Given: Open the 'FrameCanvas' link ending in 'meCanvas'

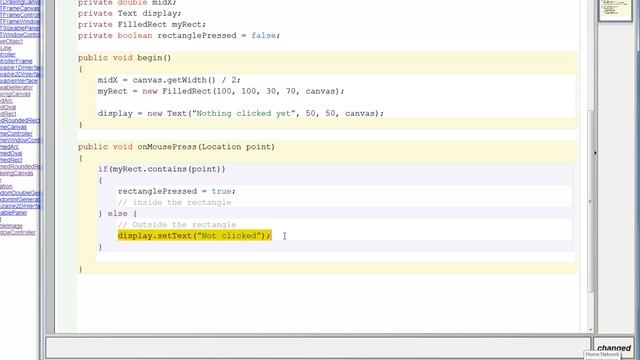Looking at the screenshot, I should tap(13, 127).
